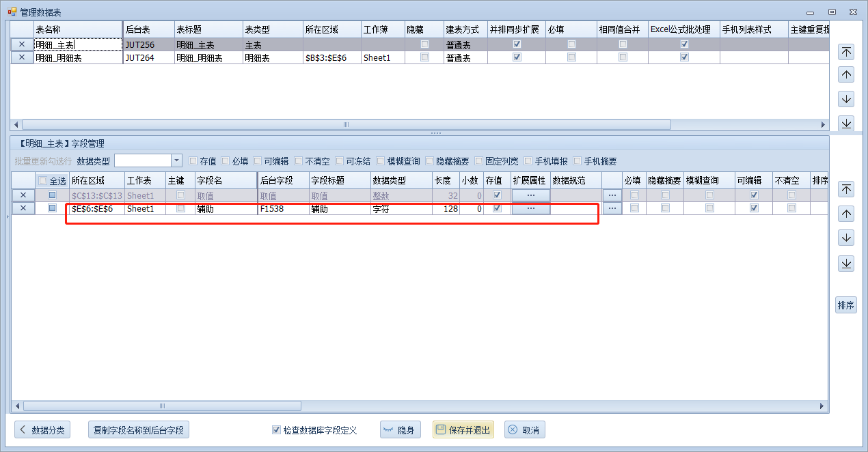Click move-down arrow beside upper table

[846, 99]
